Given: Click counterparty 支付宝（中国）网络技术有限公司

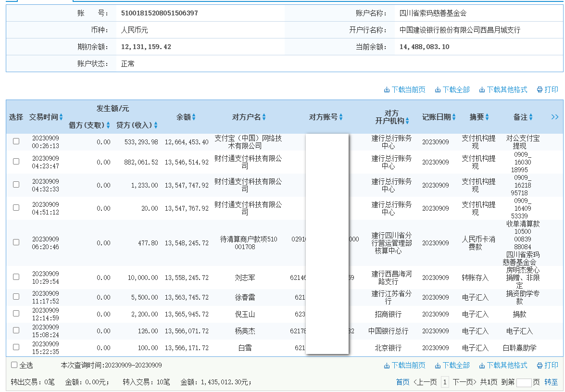Looking at the screenshot, I should click(248, 142).
